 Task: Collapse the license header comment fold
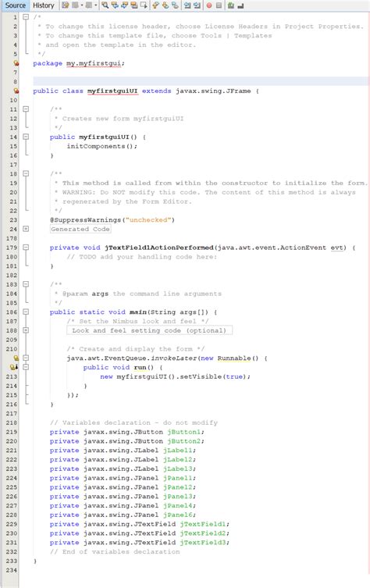[26, 17]
